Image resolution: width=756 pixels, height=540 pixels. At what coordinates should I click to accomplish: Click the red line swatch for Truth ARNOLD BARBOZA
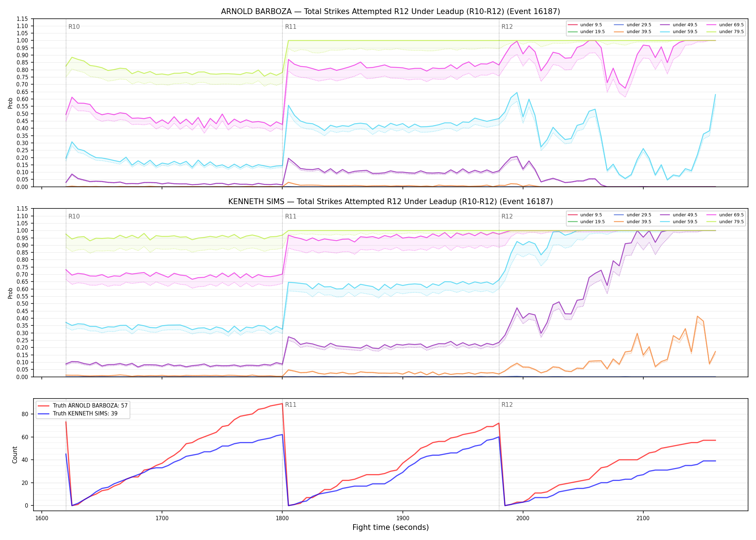click(x=44, y=406)
